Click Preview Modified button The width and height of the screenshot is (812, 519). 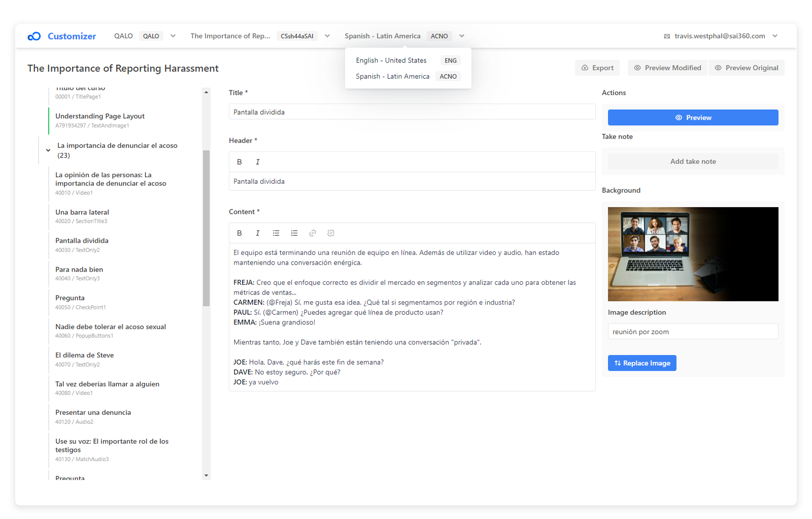(667, 68)
